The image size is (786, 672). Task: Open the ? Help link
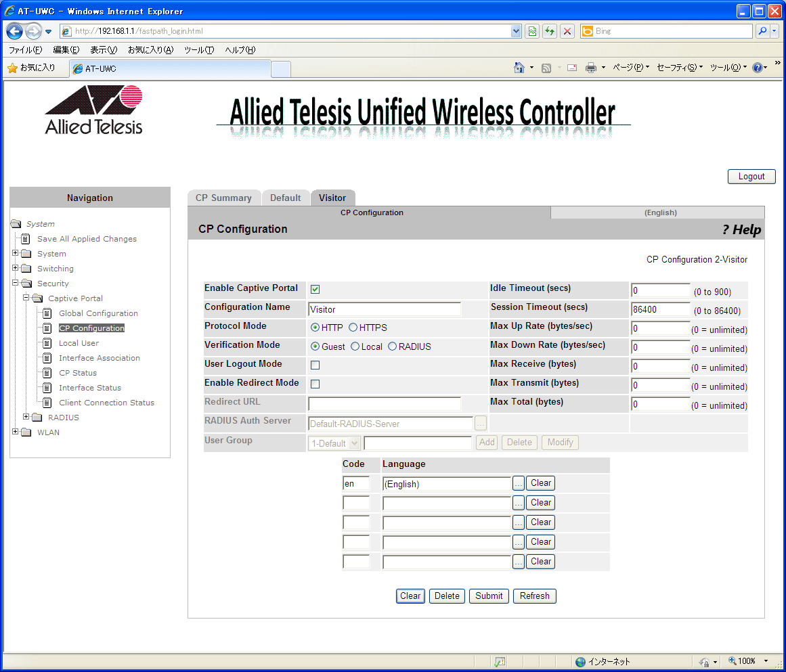click(x=741, y=229)
